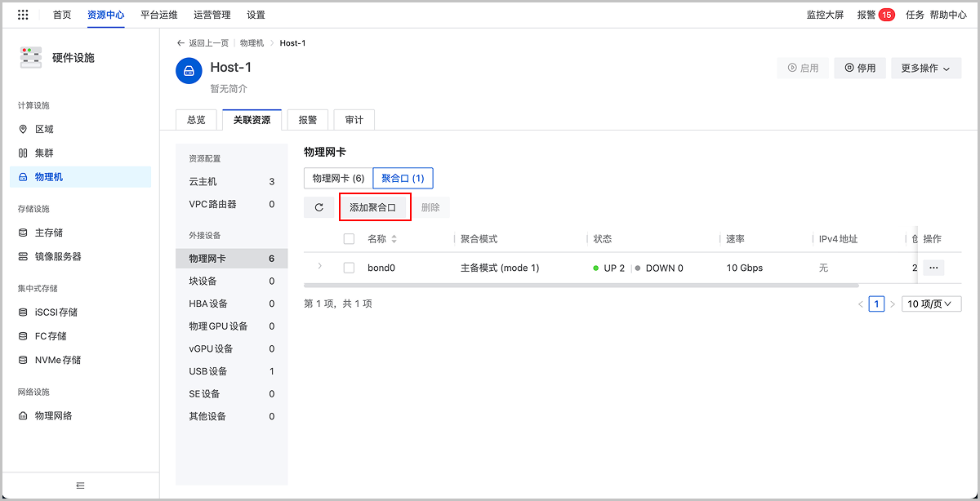Toggle the select-all header checkbox
Screen dimensions: 980x501
tap(350, 239)
